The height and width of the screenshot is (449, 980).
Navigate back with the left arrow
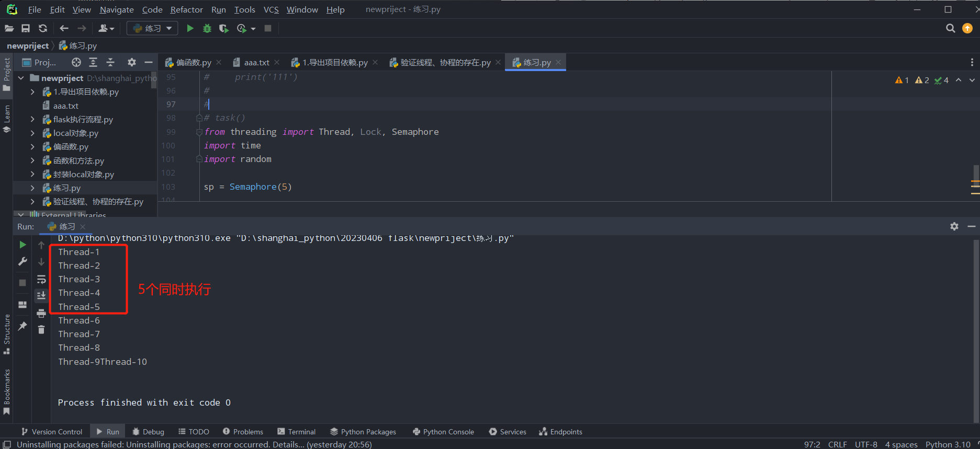tap(64, 28)
